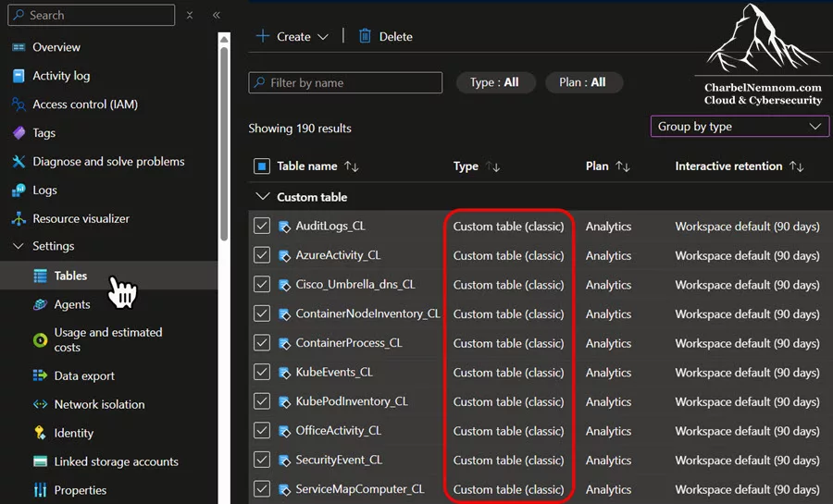This screenshot has width=833, height=504.
Task: Open the AzureActivity_CL table name
Action: click(x=338, y=255)
